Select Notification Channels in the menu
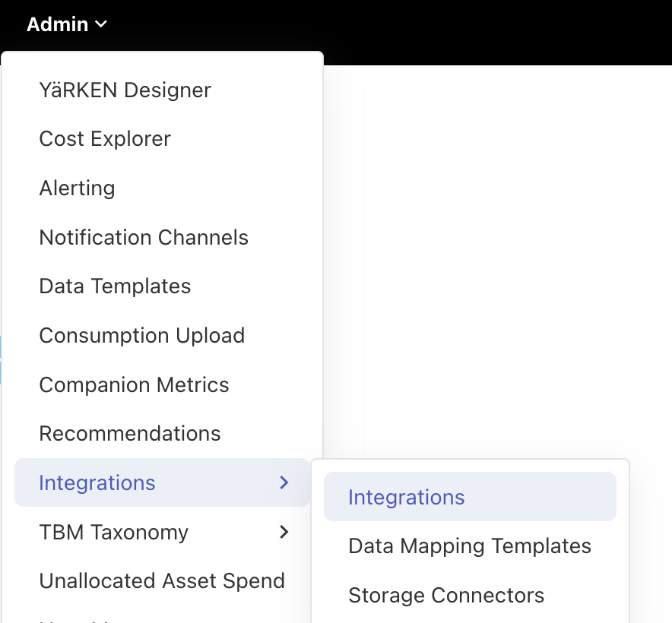The height and width of the screenshot is (623, 672). point(144,237)
